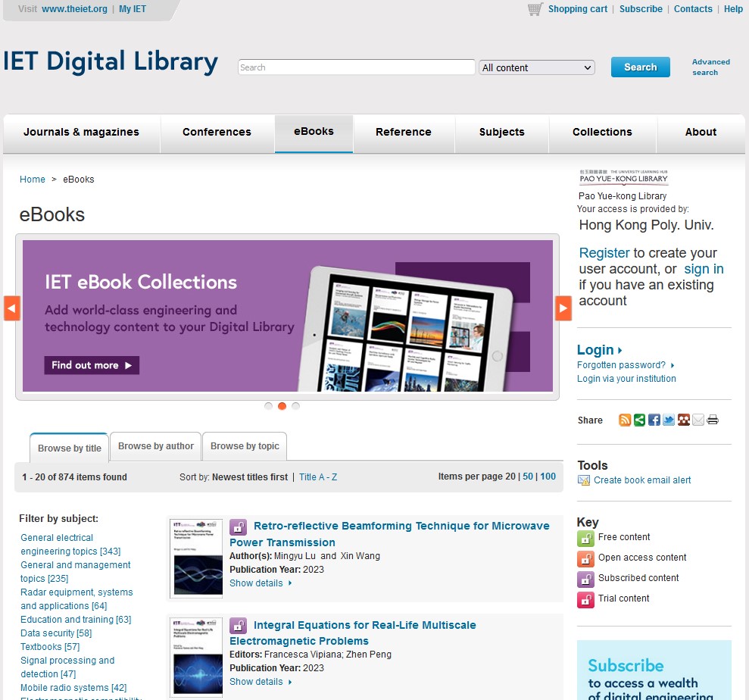Share the page on Facebook

pyautogui.click(x=654, y=420)
